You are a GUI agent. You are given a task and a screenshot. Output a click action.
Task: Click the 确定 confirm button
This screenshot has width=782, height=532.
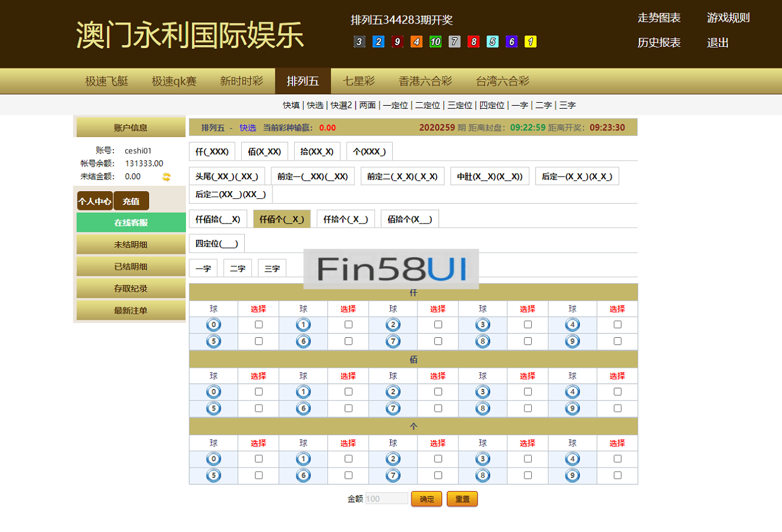pyautogui.click(x=426, y=498)
